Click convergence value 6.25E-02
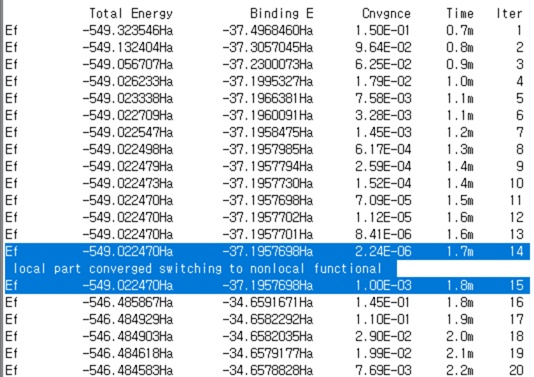534x377 pixels. pyautogui.click(x=383, y=65)
